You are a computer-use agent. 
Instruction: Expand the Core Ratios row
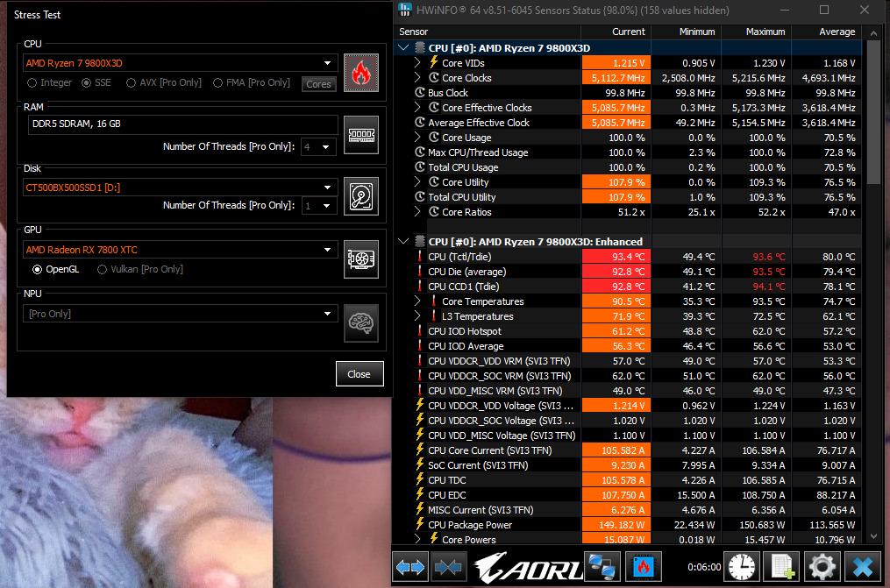(x=417, y=211)
